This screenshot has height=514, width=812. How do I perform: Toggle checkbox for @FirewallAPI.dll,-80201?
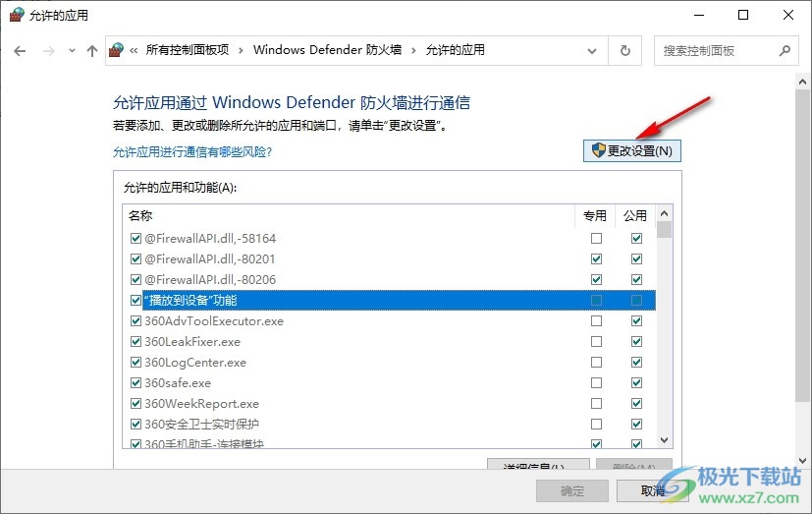tap(135, 259)
